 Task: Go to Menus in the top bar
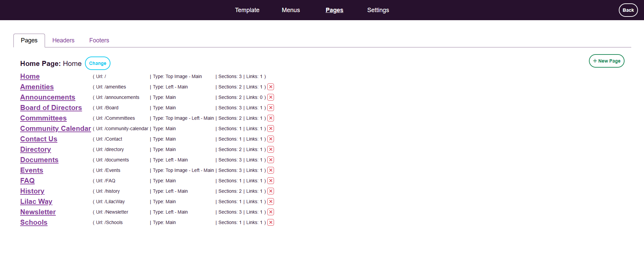point(291,10)
